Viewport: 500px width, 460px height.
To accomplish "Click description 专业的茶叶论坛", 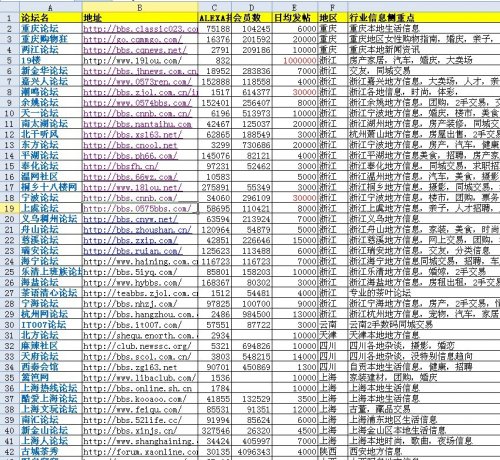I will [x=380, y=293].
